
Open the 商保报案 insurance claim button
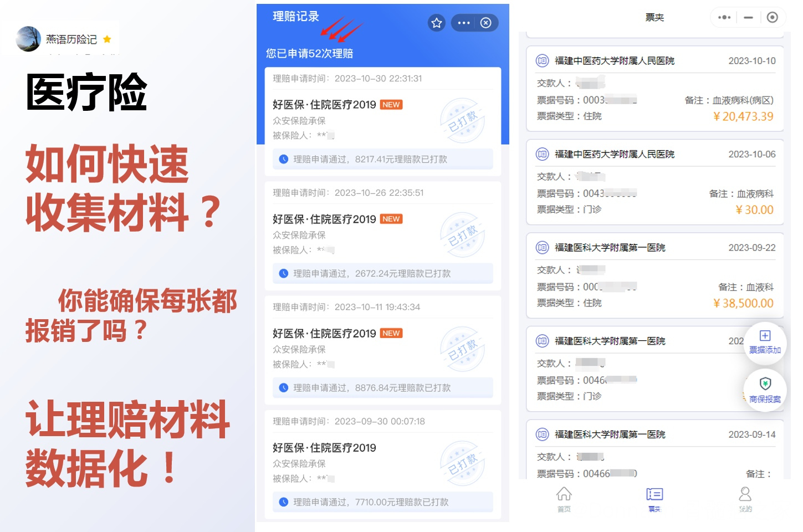[x=765, y=391]
